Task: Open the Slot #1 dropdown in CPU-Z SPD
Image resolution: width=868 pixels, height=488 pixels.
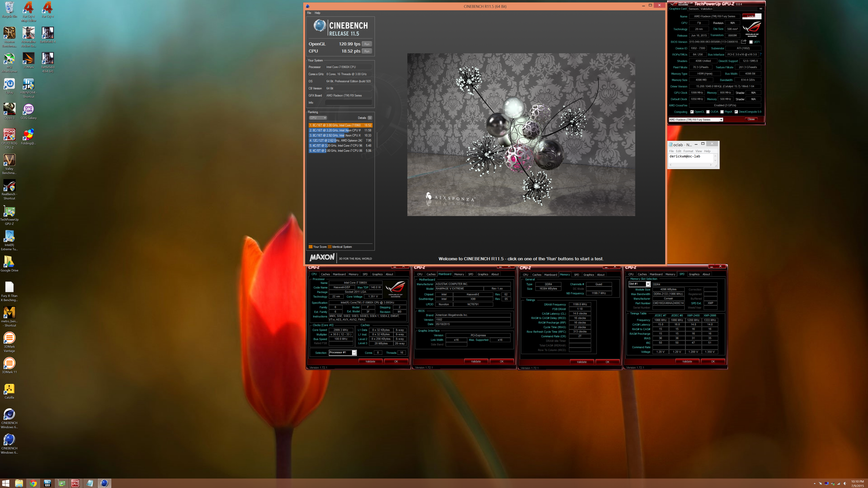Action: (639, 284)
